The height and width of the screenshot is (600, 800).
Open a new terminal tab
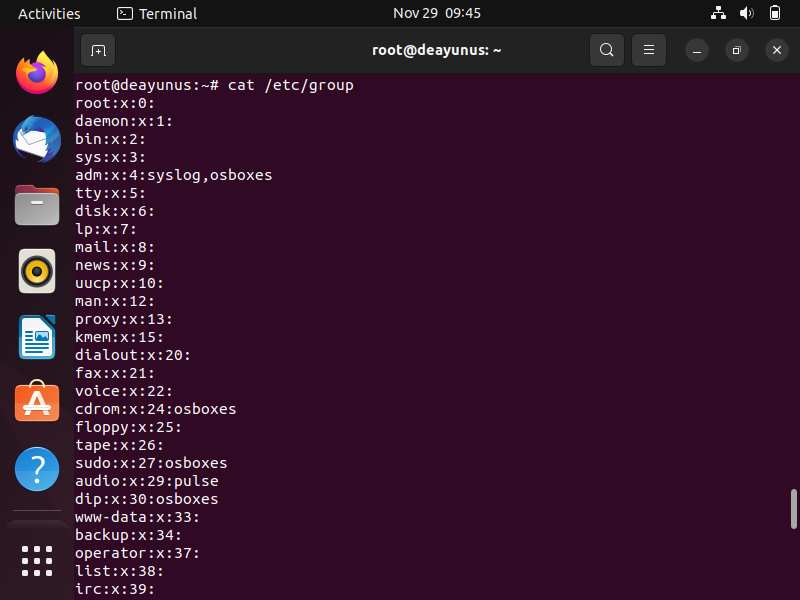(x=98, y=51)
